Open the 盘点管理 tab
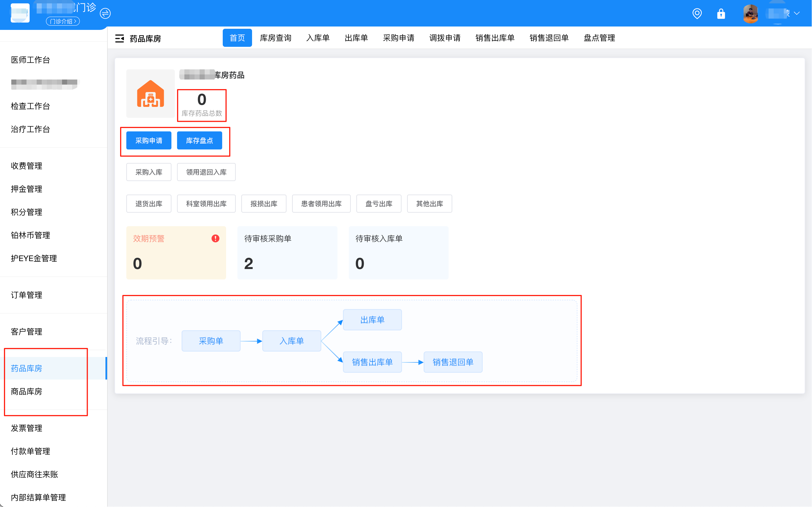 click(x=599, y=38)
